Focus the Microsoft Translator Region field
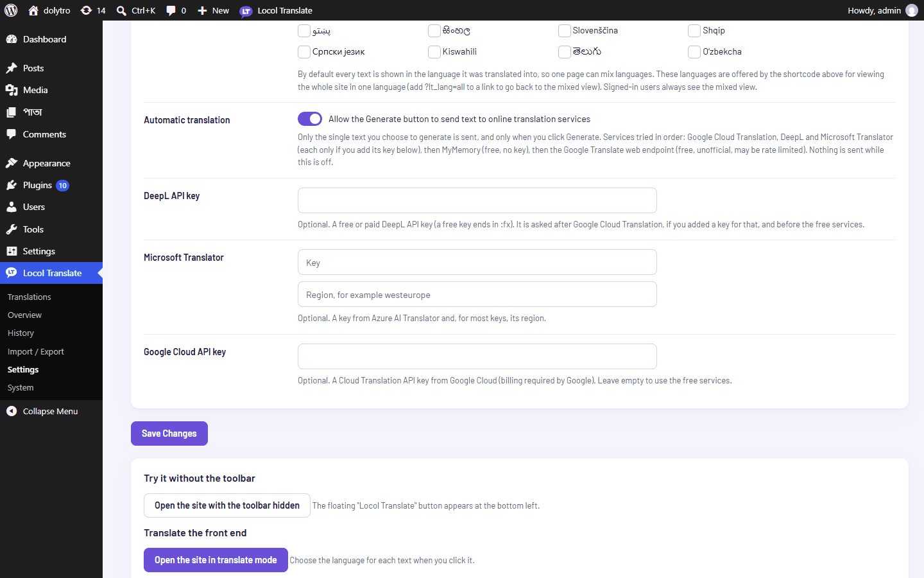924x578 pixels. pos(477,294)
